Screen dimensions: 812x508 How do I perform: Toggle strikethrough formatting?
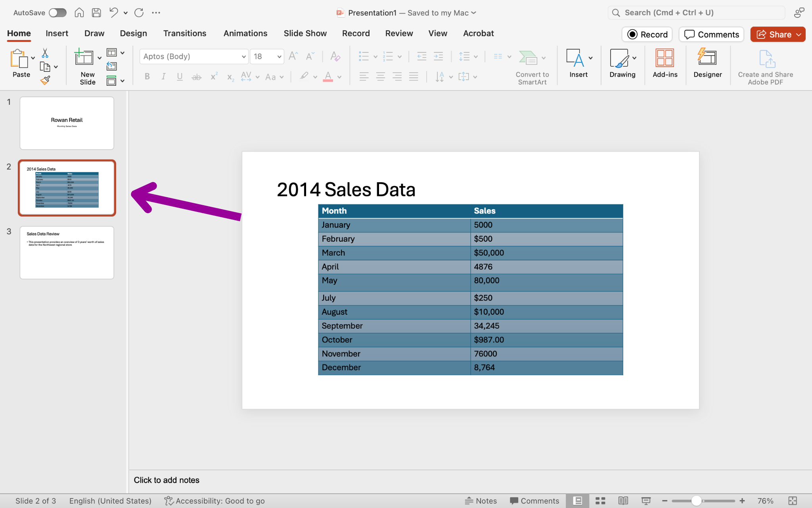click(196, 77)
